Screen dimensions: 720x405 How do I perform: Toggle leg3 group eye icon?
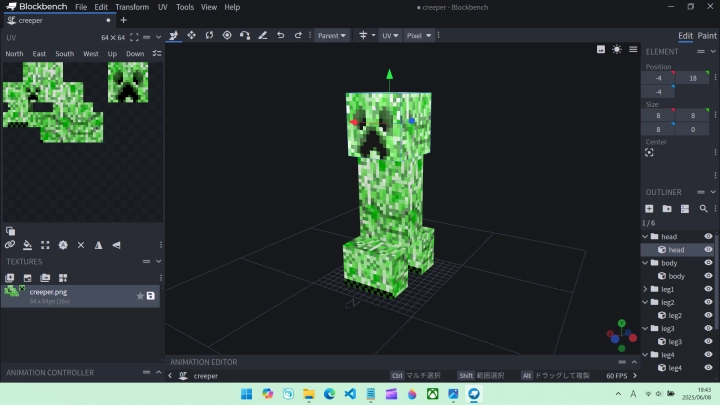(708, 328)
